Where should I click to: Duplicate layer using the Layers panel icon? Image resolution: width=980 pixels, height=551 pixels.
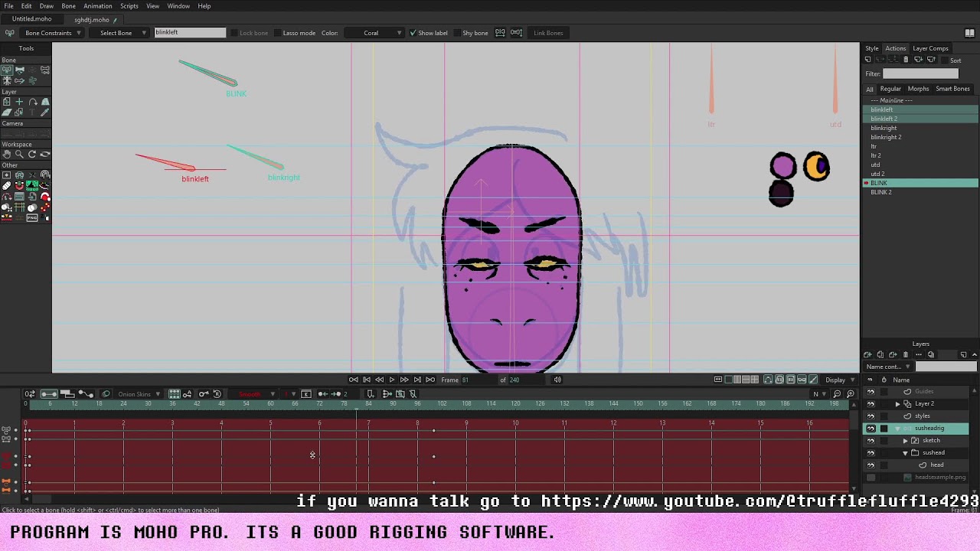(x=880, y=354)
